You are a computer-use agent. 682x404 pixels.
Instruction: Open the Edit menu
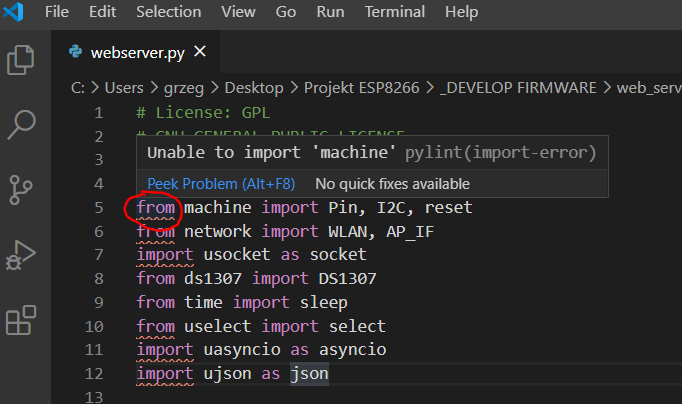pyautogui.click(x=102, y=12)
